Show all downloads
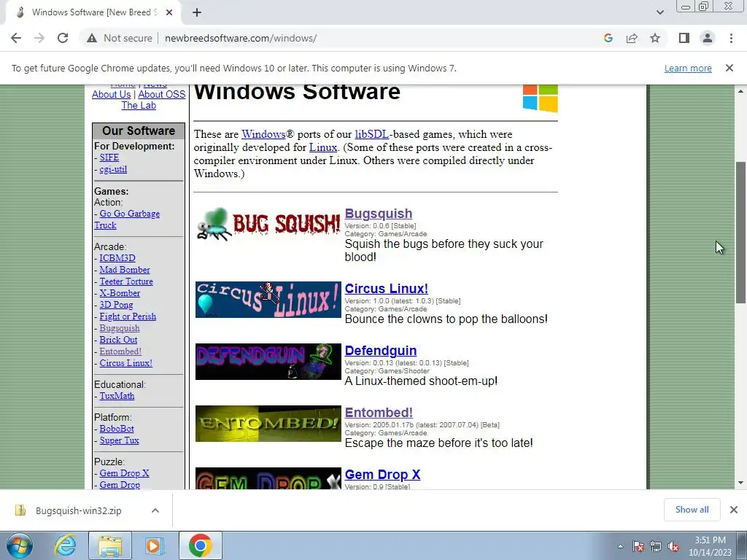 (x=692, y=510)
